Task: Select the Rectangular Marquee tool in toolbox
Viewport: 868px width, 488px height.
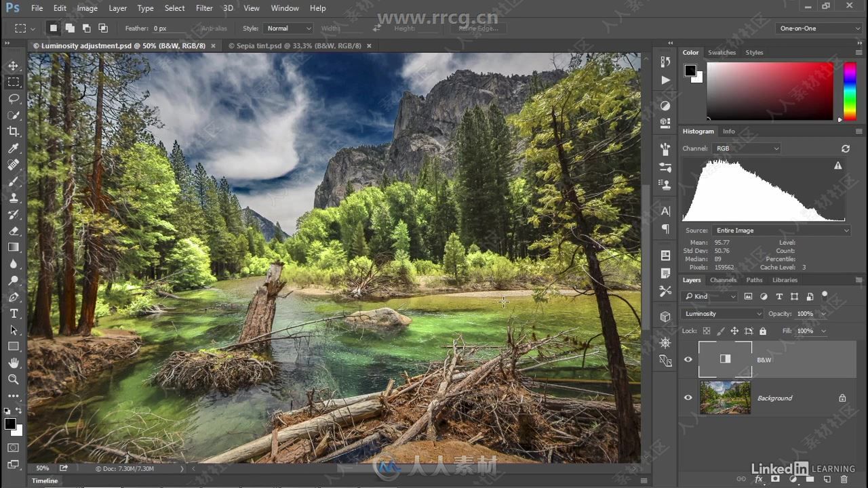Action: point(14,82)
